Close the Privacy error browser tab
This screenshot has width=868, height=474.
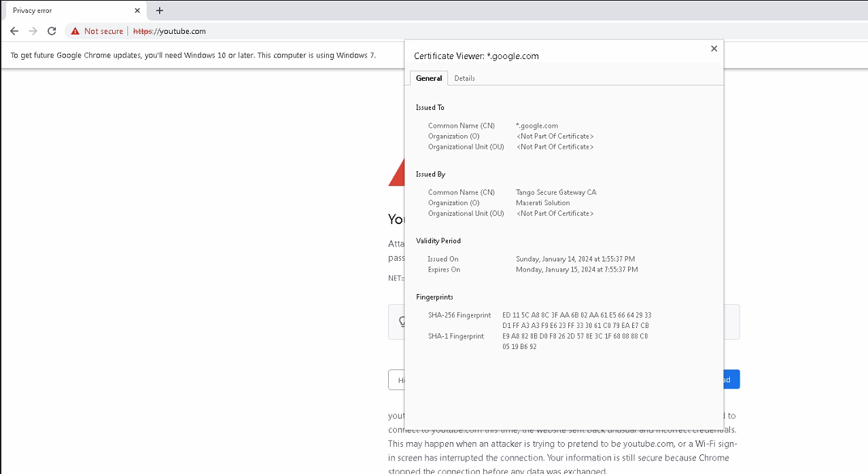coord(137,11)
